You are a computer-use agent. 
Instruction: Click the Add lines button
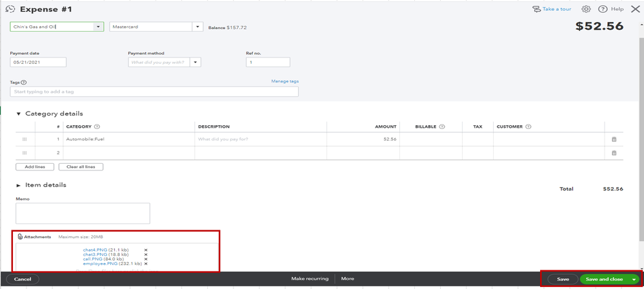[35, 167]
